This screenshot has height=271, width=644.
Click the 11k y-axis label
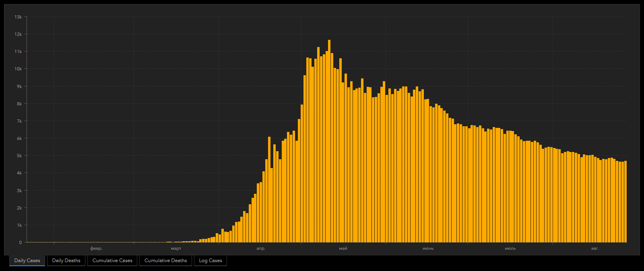(18, 51)
